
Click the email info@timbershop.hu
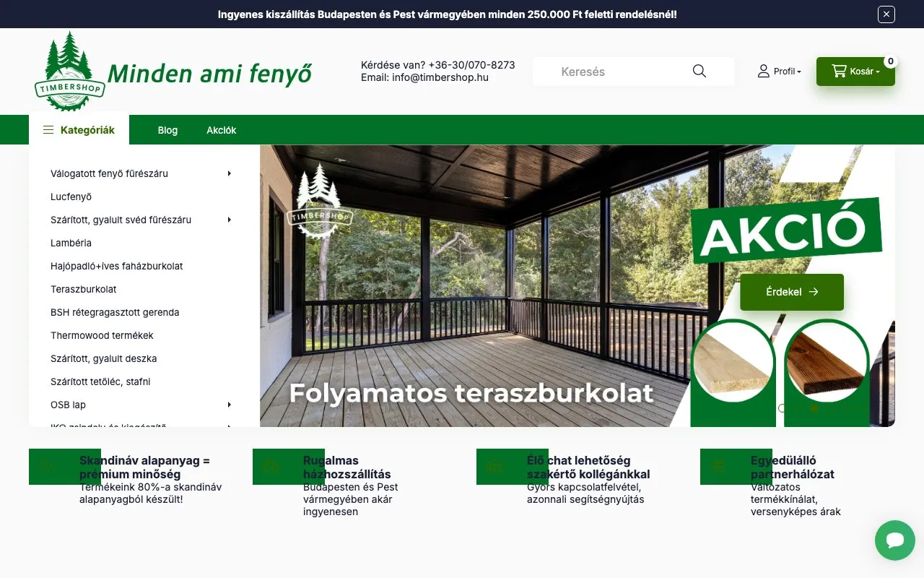click(x=440, y=77)
